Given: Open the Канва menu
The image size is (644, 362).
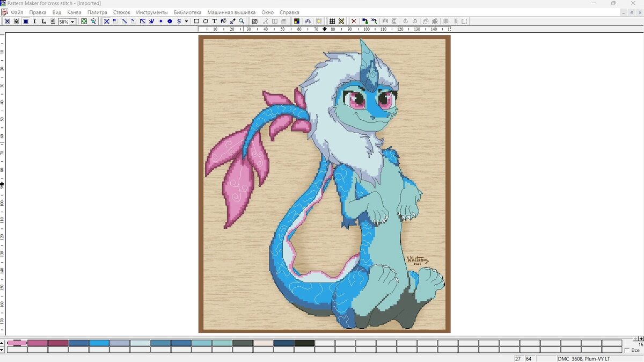Looking at the screenshot, I should click(x=74, y=12).
